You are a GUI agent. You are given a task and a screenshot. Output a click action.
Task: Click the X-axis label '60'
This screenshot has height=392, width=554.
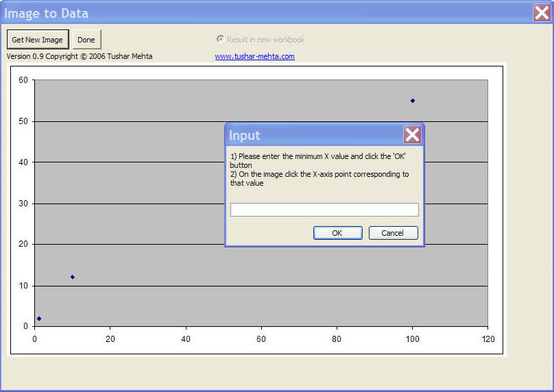261,339
